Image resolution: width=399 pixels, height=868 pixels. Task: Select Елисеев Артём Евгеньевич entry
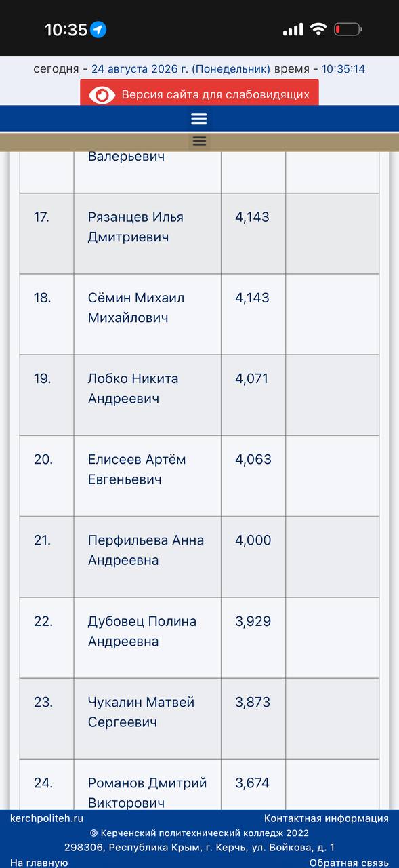pos(137,469)
